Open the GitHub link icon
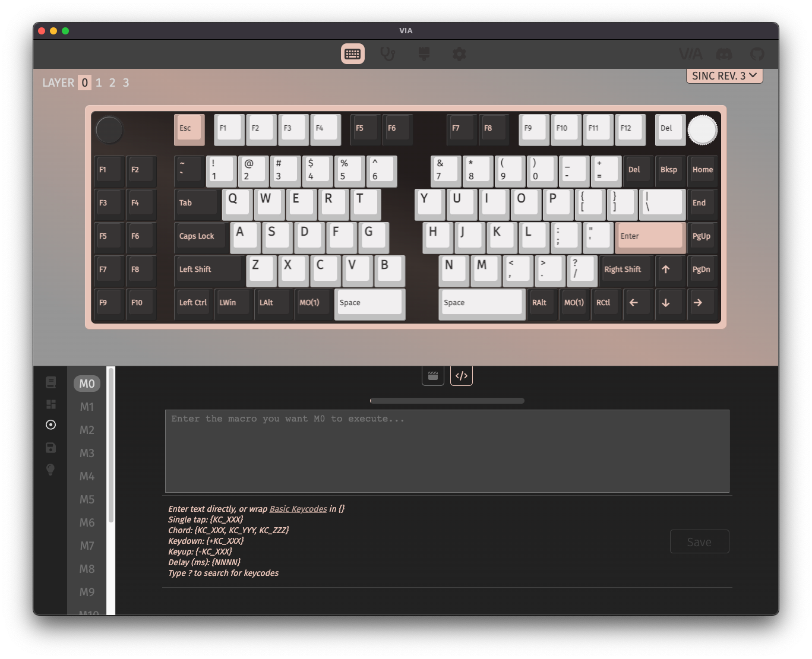This screenshot has width=812, height=659. tap(757, 54)
